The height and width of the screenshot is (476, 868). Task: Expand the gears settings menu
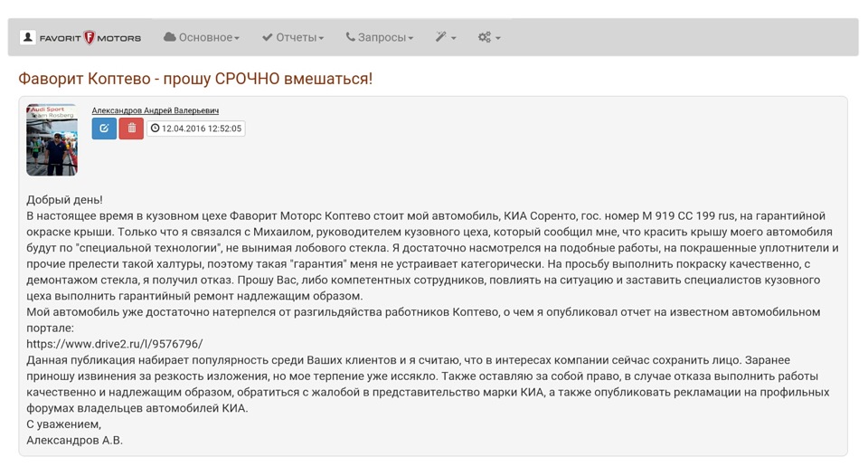489,37
